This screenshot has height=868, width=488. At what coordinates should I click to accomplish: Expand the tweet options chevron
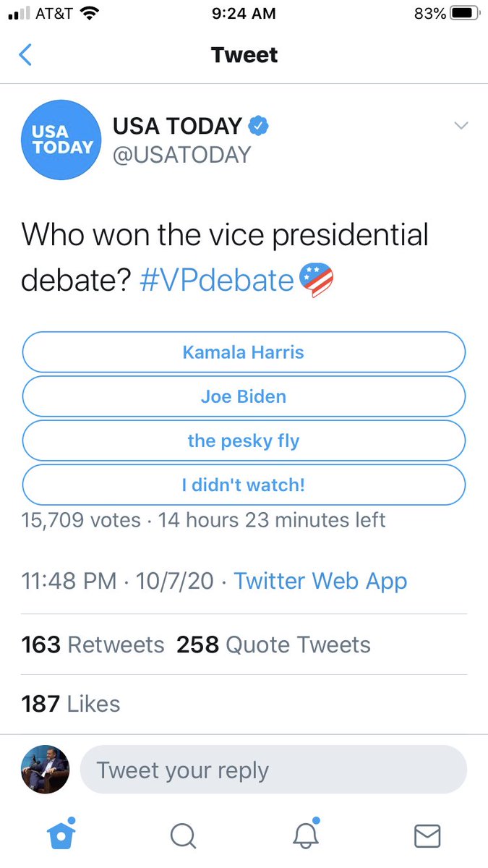click(461, 126)
